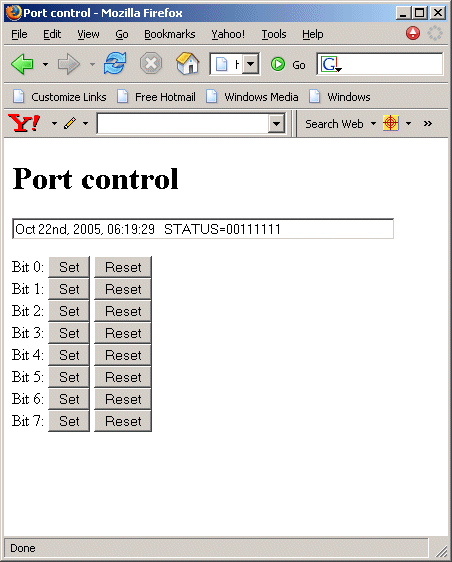
Task: Open the Windows bookmark
Action: [340, 97]
